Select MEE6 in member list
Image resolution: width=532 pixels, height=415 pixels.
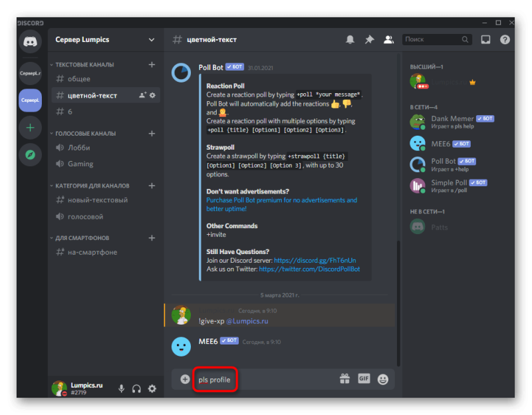[457, 144]
